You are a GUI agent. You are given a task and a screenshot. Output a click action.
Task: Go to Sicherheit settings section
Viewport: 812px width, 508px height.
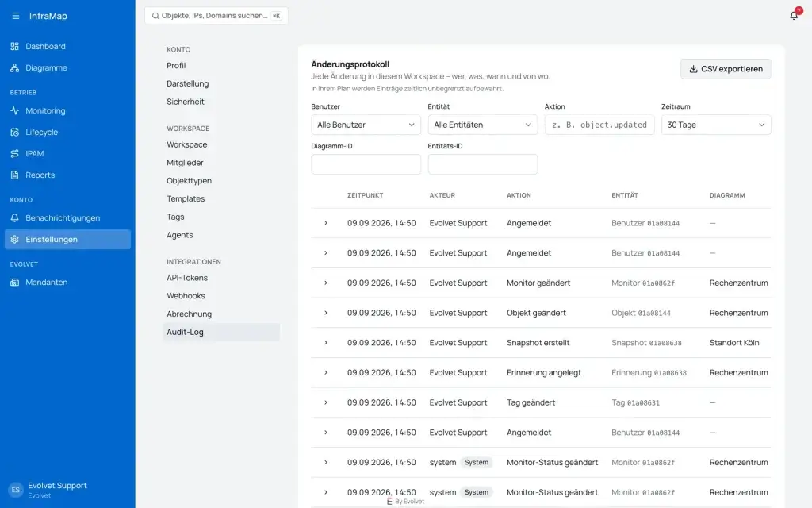click(186, 102)
